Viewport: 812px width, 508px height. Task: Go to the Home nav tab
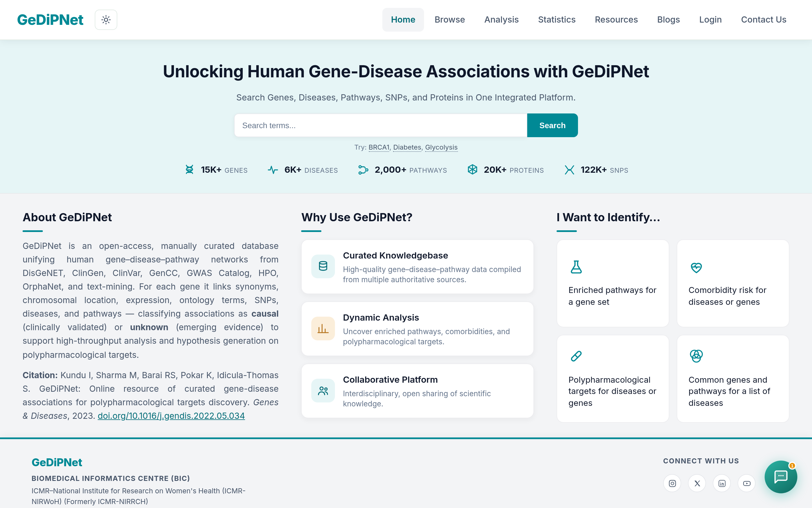(x=403, y=19)
